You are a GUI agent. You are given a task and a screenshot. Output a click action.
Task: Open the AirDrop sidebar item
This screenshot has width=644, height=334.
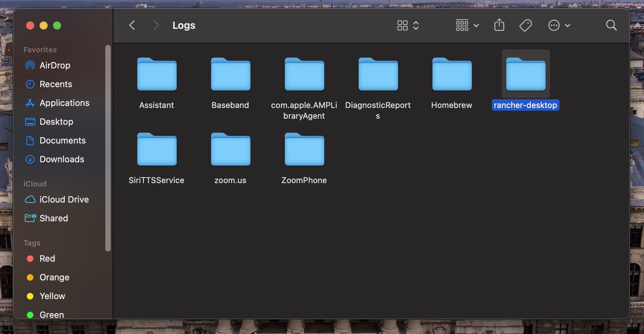click(x=55, y=65)
